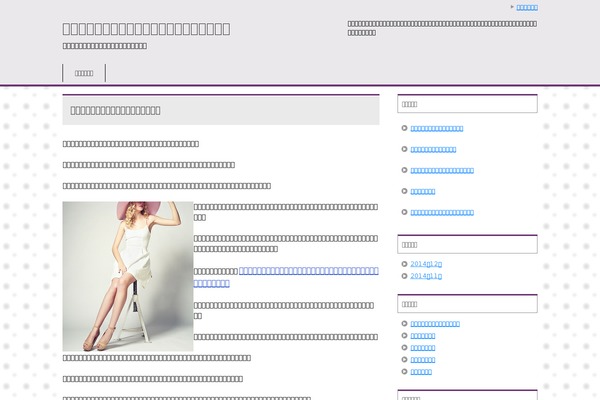Click the bullet icon beside 2014 11 archive
600x400 pixels.
[x=404, y=276]
